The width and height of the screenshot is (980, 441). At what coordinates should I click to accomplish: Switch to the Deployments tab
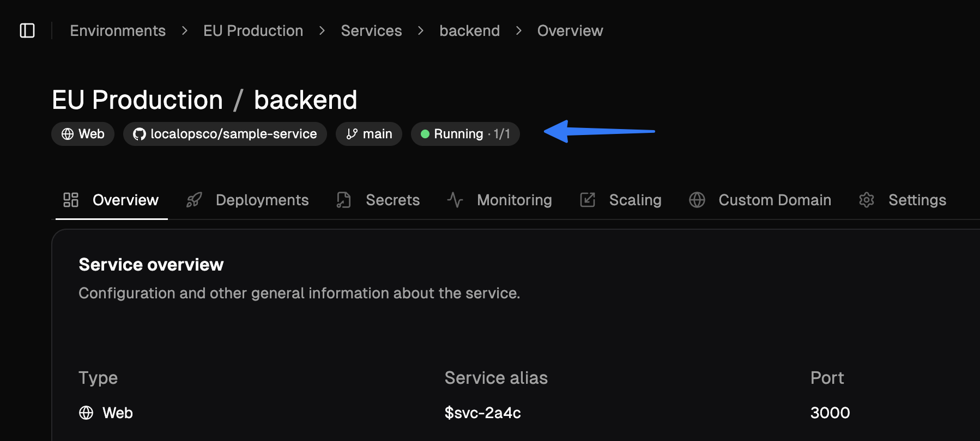(262, 200)
